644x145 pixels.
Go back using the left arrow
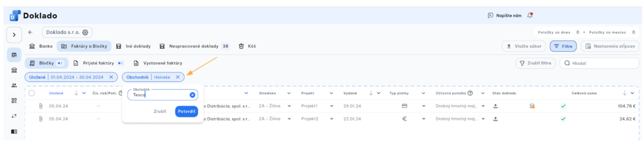30,32
